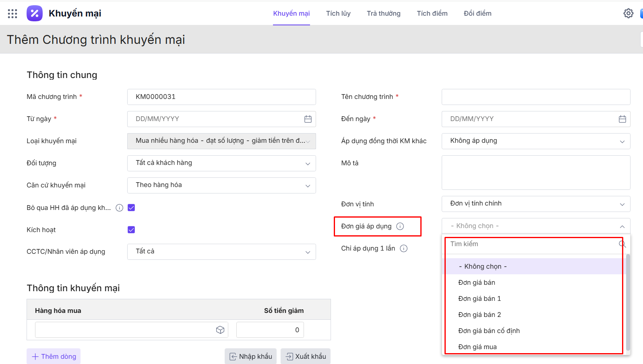Image resolution: width=643 pixels, height=364 pixels.
Task: Uncheck the Bỏ qua HH đã áp dụng checkbox
Action: (x=131, y=208)
